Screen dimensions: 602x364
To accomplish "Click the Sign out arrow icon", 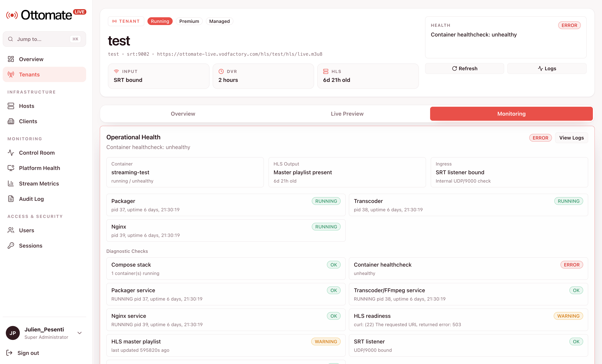I will pyautogui.click(x=9, y=353).
